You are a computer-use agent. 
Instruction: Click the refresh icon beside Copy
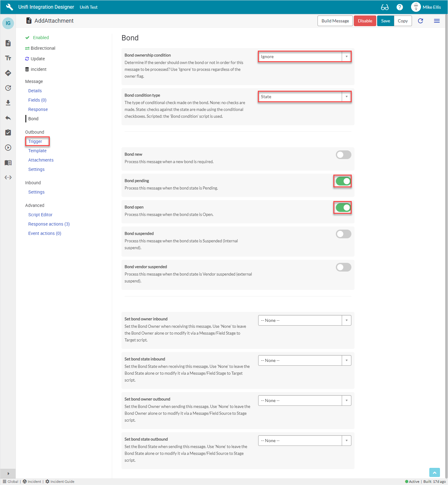[420, 21]
